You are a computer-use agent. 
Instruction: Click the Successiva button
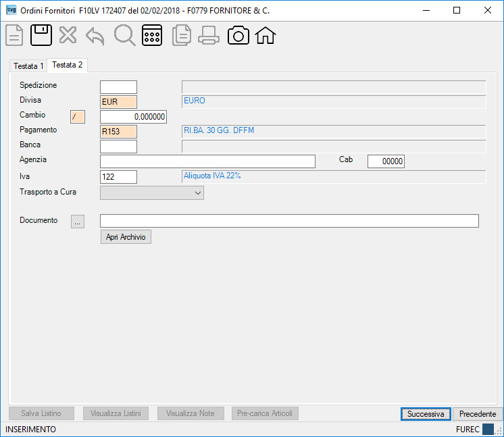426,414
